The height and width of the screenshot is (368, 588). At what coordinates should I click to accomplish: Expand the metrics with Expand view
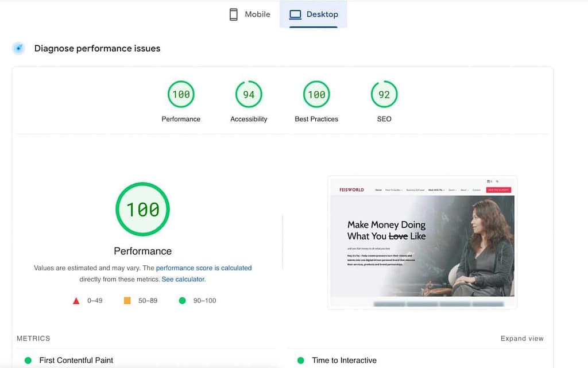coord(521,339)
